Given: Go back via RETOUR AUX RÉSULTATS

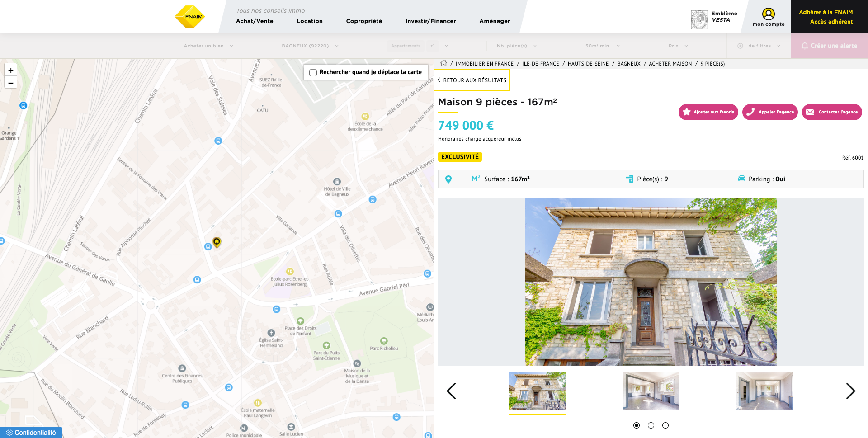Looking at the screenshot, I should pos(472,80).
